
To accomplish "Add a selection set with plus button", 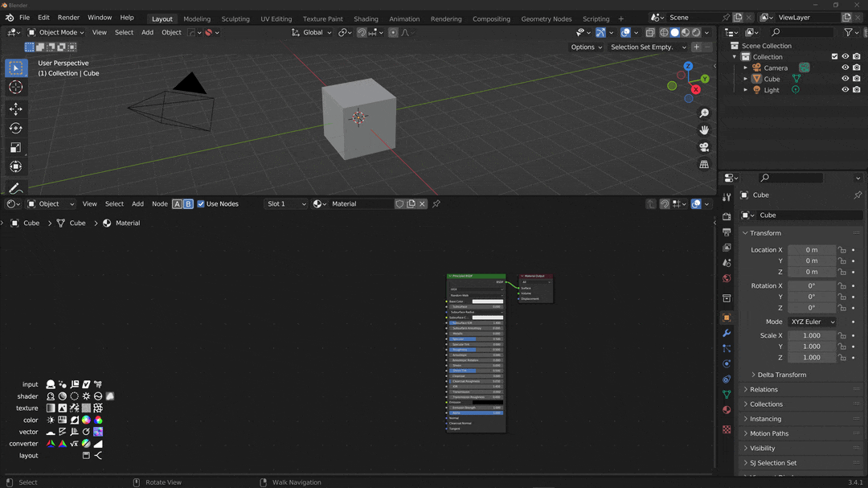I will [x=696, y=47].
